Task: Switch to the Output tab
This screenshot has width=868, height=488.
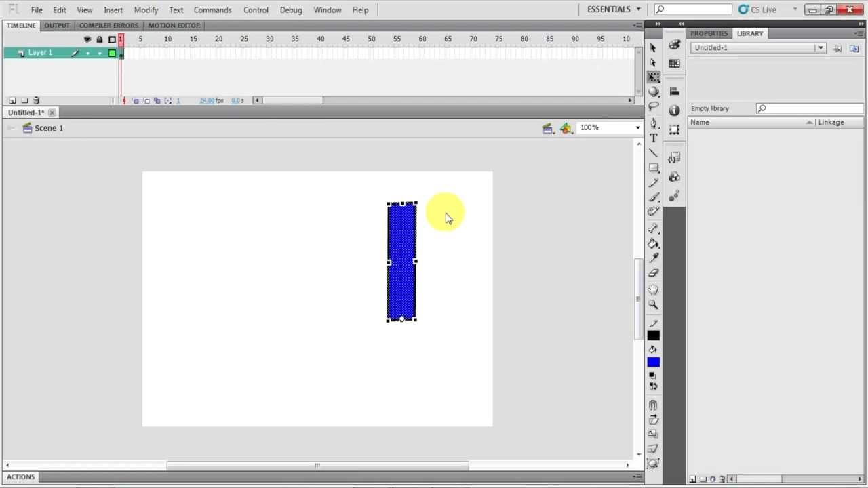Action: click(57, 25)
